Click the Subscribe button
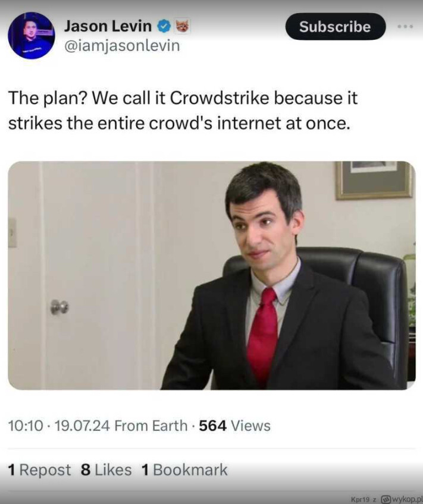Image resolution: width=423 pixels, height=504 pixels. (x=335, y=27)
